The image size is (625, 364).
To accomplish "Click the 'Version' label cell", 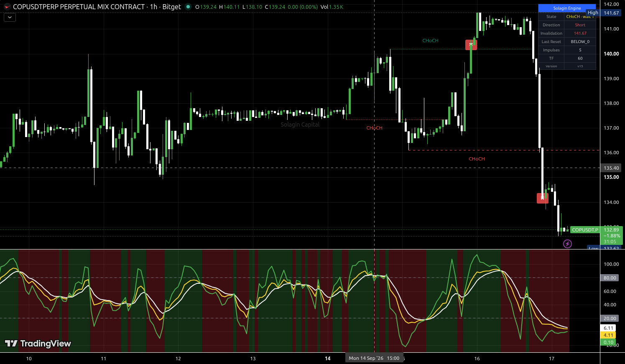I will coord(551,66).
